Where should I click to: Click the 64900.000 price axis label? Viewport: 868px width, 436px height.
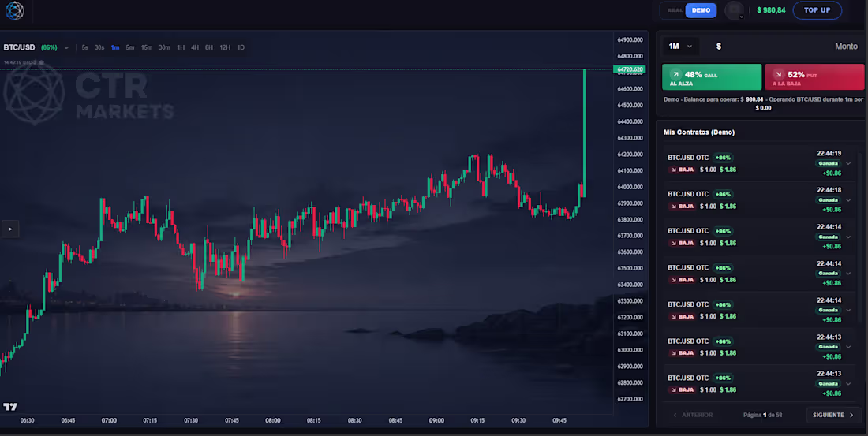point(630,40)
